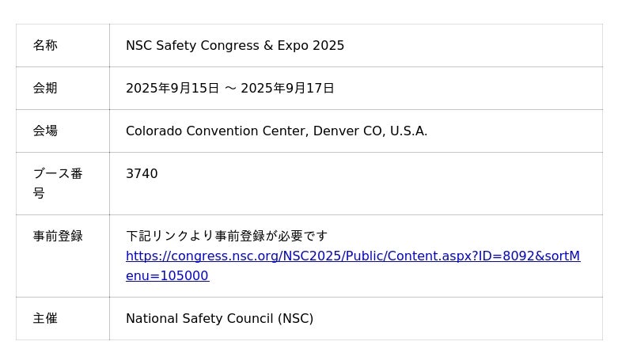Click the Colorado Convention Center text
This screenshot has width=633, height=364.
pyautogui.click(x=217, y=131)
